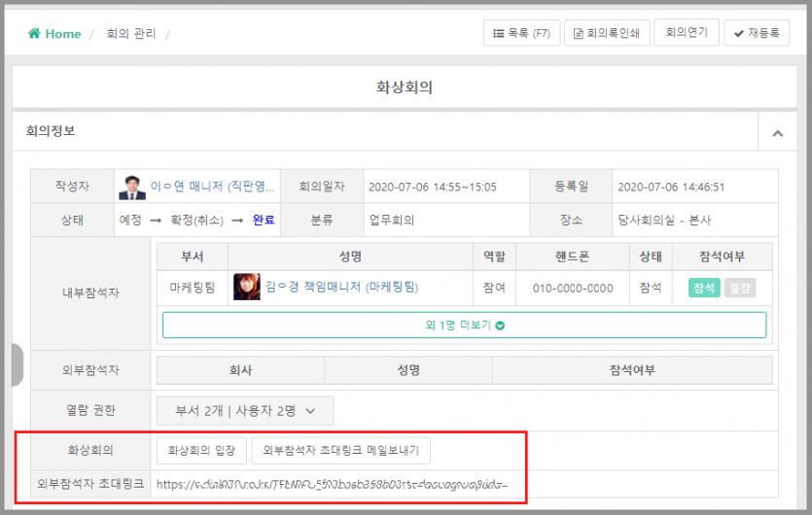Click the 핸드폰 column header
This screenshot has height=515, width=812.
tap(572, 257)
